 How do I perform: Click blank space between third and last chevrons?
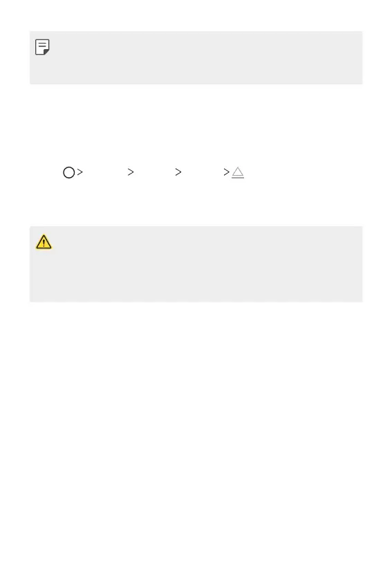tap(203, 172)
